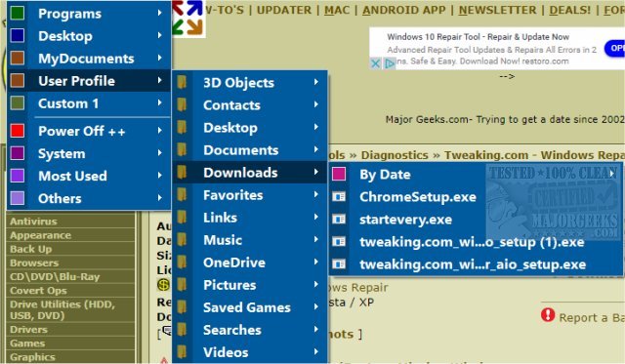Click the Downloads folder icon

(182, 172)
